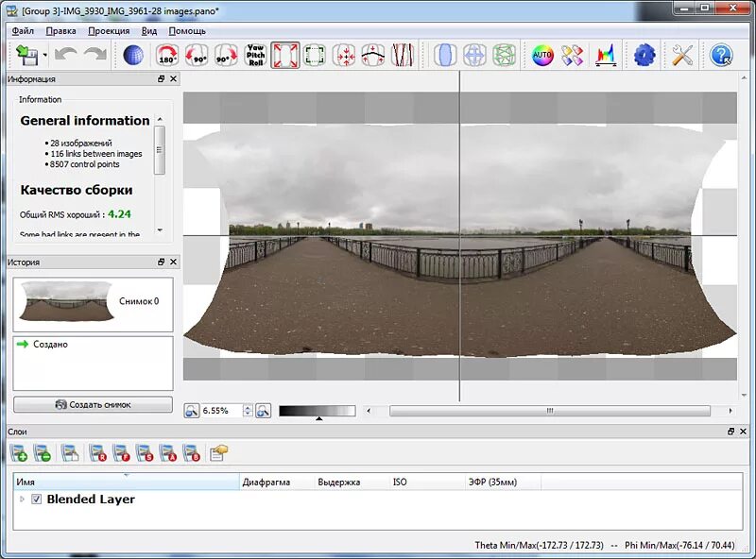
Task: Open the Файл menu
Action: (x=23, y=31)
